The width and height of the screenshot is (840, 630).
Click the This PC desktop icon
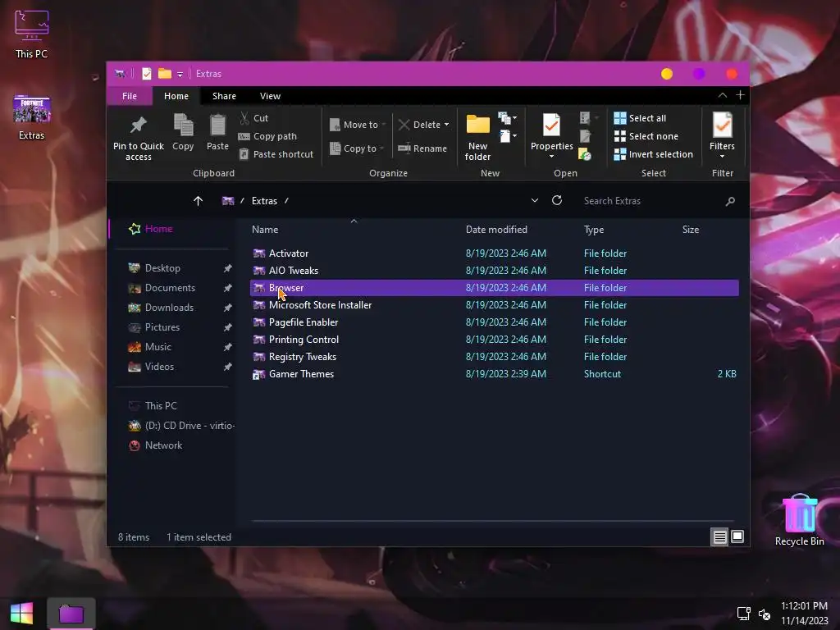[x=32, y=34]
